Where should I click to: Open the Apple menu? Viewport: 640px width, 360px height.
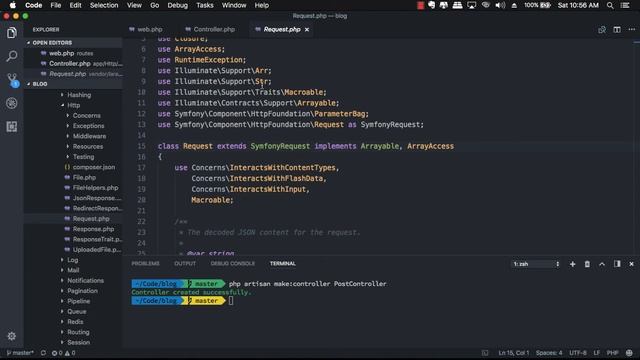click(13, 5)
